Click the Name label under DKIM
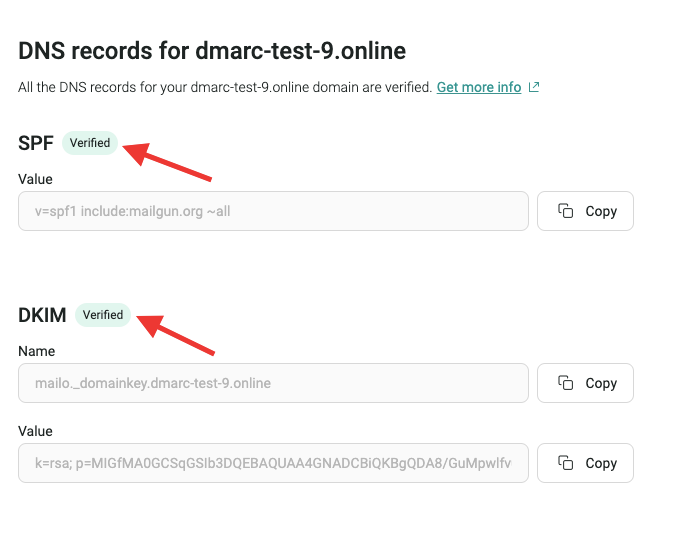The image size is (695, 533). tap(36, 351)
